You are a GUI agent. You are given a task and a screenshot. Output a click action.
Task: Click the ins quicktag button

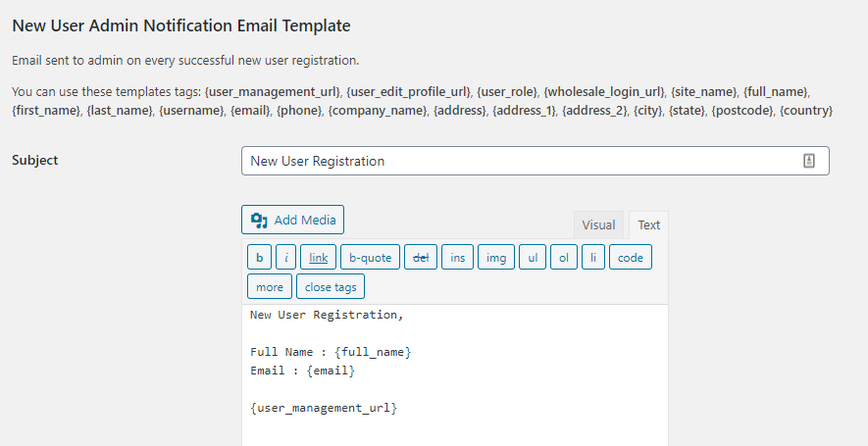point(456,258)
